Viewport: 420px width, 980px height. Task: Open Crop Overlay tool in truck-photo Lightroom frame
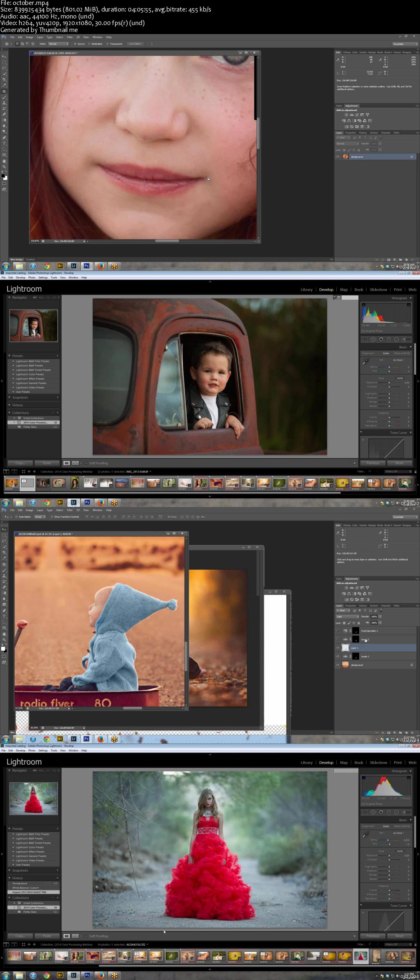click(x=365, y=339)
